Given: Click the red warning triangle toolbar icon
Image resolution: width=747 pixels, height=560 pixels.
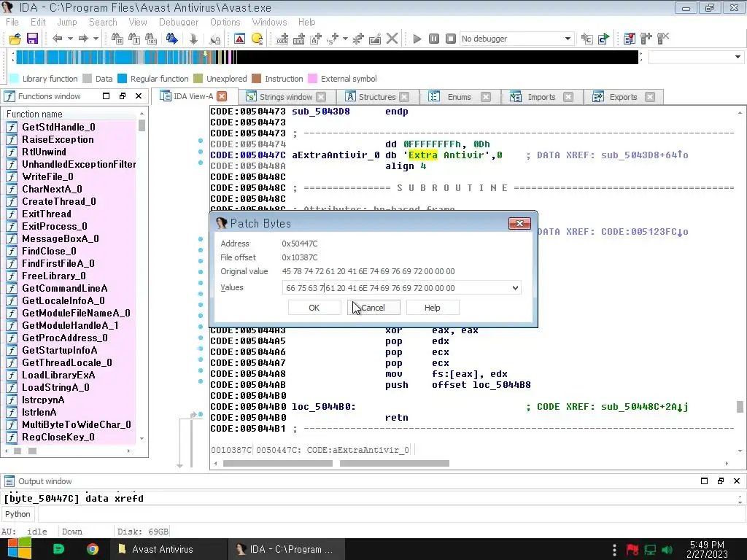Looking at the screenshot, I should coord(239,39).
